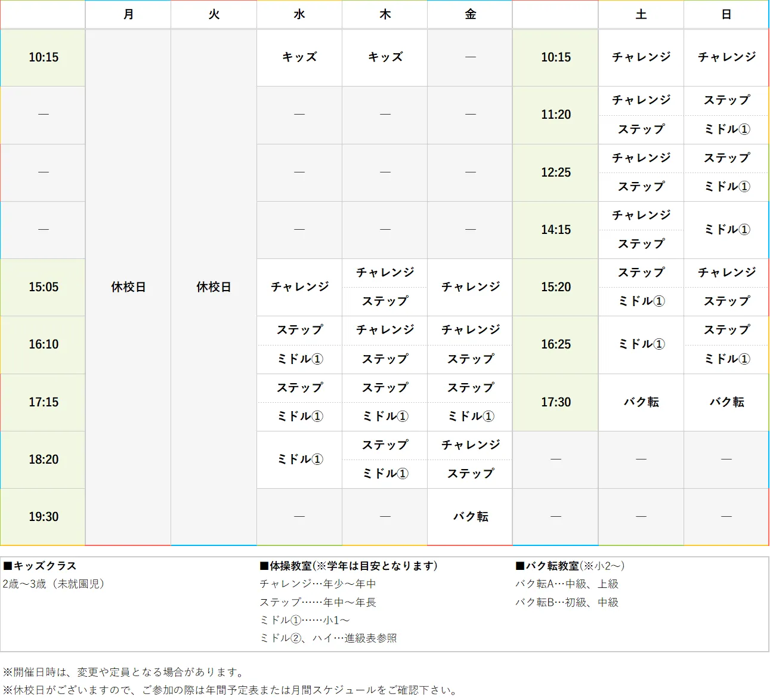This screenshot has height=700, width=770.
Task: Select the 15:20 time slot label
Action: [x=555, y=287]
